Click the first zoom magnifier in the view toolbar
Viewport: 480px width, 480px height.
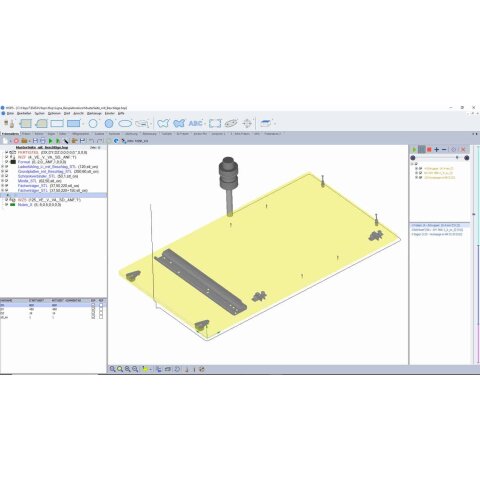[x=112, y=369]
